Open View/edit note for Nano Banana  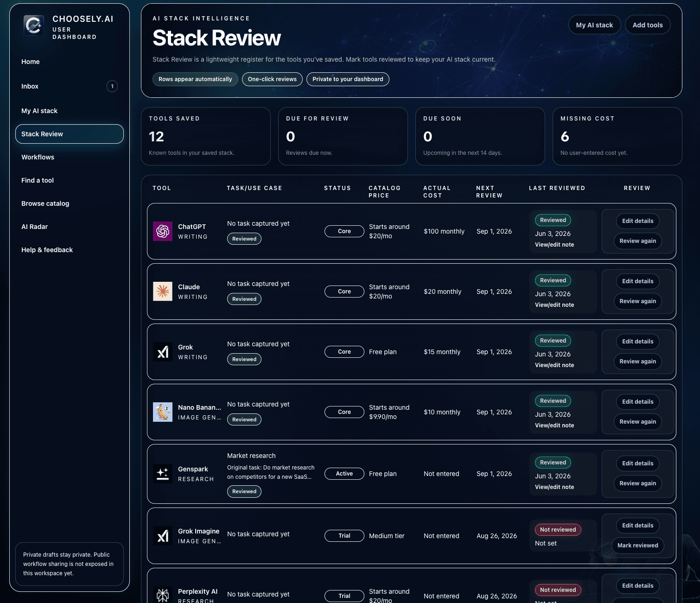click(x=554, y=425)
